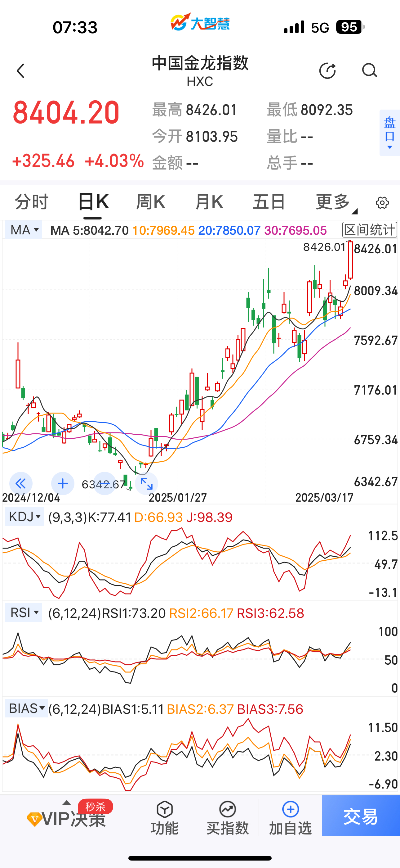Tap the 区间统计 button
Image resolution: width=400 pixels, height=868 pixels.
point(370,230)
